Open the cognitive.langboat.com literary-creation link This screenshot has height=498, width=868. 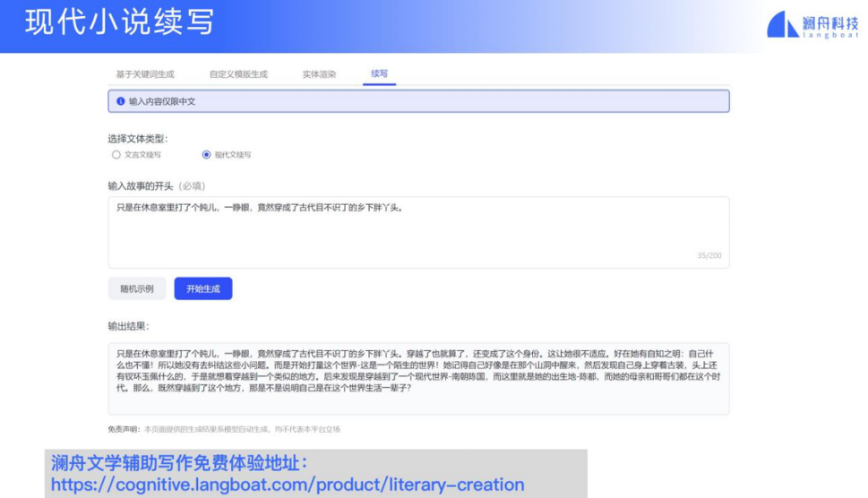pos(288,485)
